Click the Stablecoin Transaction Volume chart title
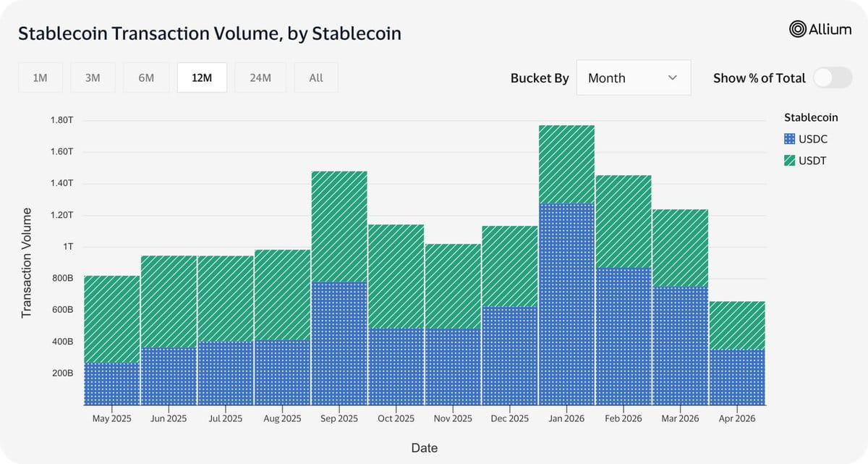 (x=210, y=33)
